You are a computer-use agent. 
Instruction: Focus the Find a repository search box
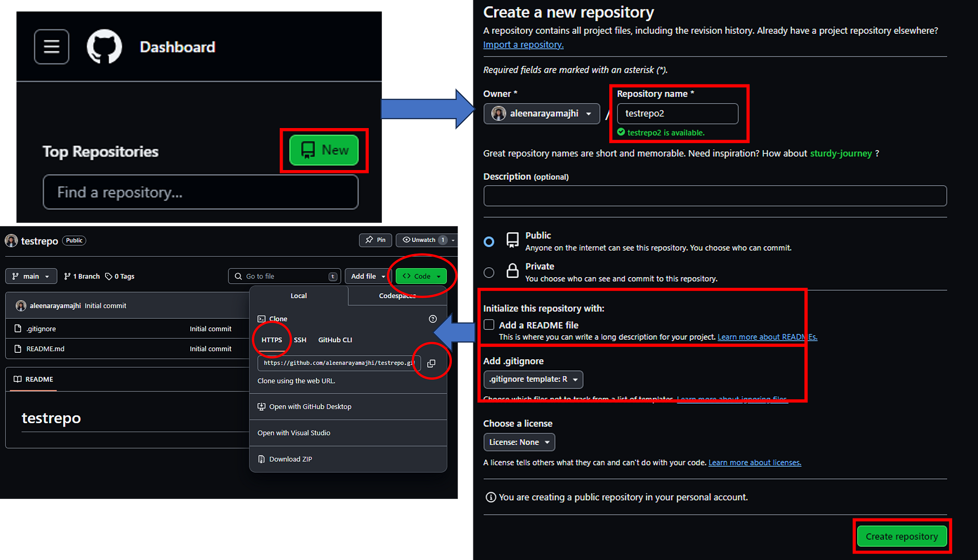click(x=200, y=192)
